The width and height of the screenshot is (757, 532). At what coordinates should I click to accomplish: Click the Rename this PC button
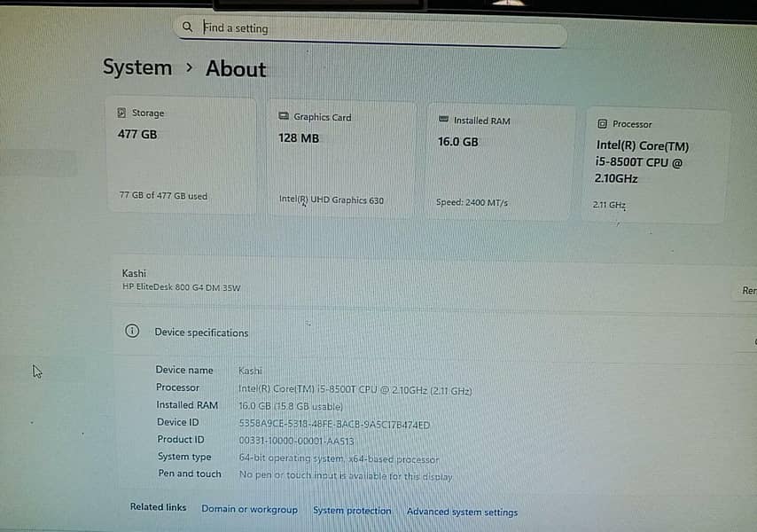coord(745,290)
